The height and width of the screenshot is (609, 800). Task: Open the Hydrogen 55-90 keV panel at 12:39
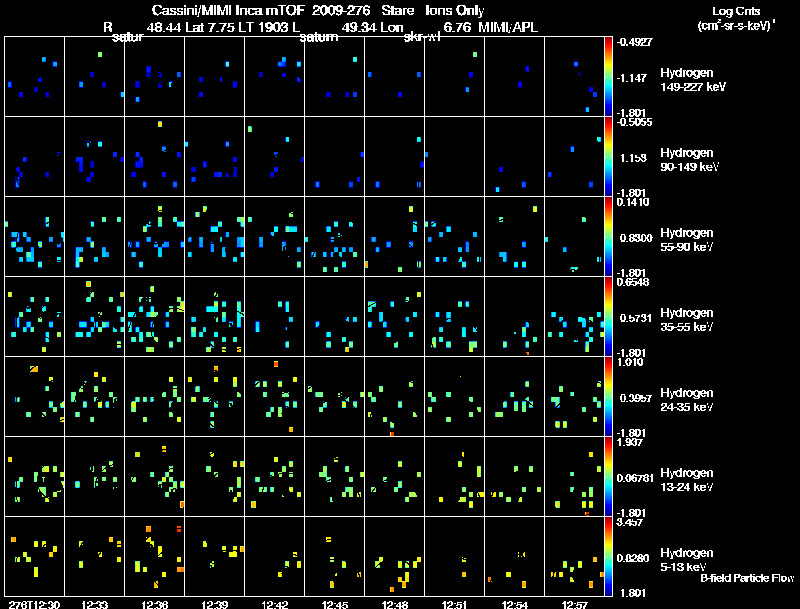[x=214, y=237]
